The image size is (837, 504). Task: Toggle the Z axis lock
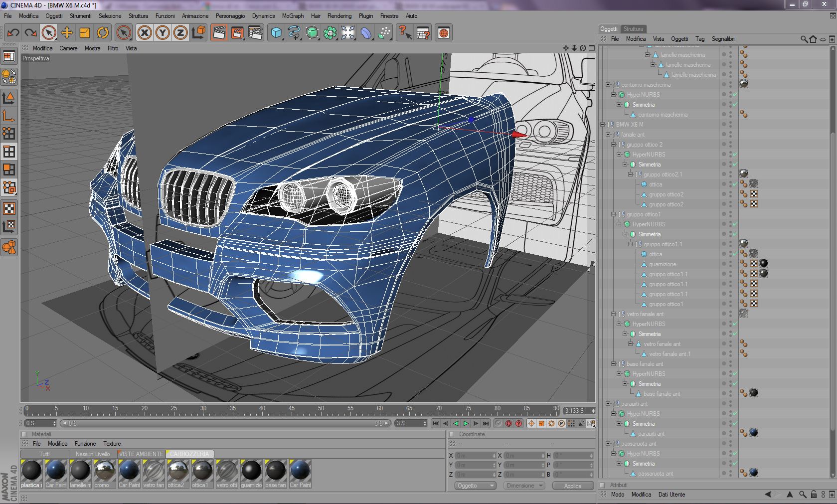click(180, 33)
